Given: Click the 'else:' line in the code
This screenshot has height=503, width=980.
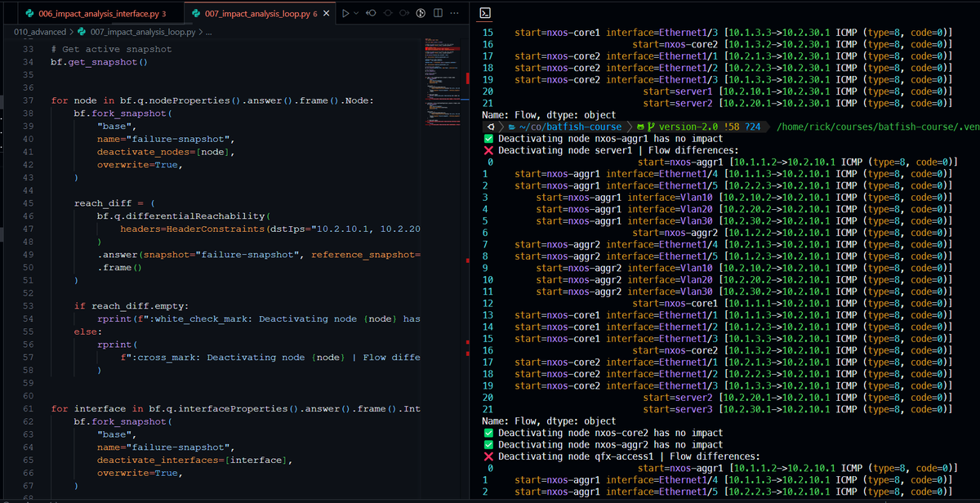Looking at the screenshot, I should tap(88, 332).
